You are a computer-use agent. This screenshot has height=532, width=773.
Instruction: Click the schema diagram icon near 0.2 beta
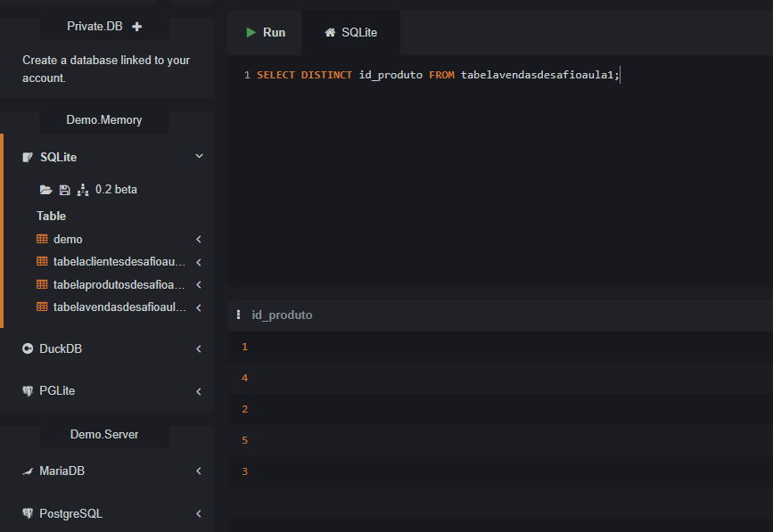pos(83,190)
